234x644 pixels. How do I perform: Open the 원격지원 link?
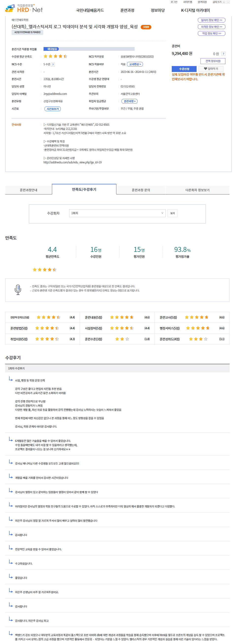tap(202, 2)
